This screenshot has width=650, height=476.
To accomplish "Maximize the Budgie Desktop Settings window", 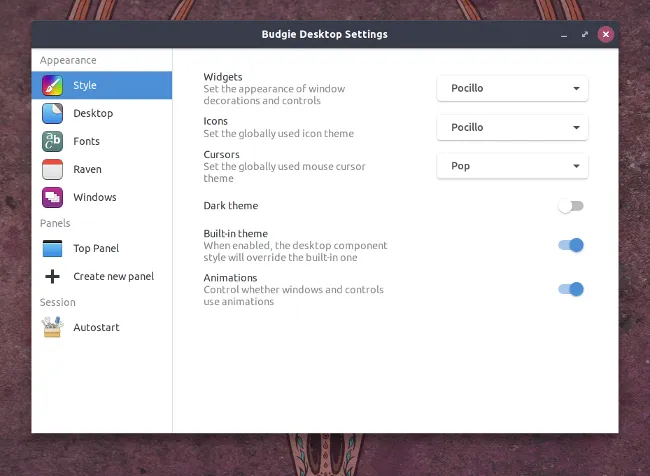I will (x=585, y=34).
